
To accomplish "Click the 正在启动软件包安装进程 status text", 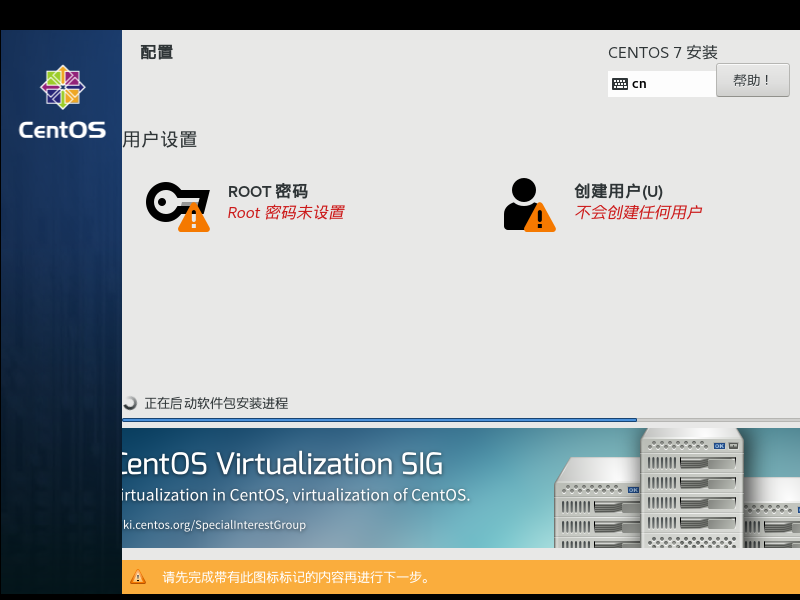I will click(x=216, y=403).
